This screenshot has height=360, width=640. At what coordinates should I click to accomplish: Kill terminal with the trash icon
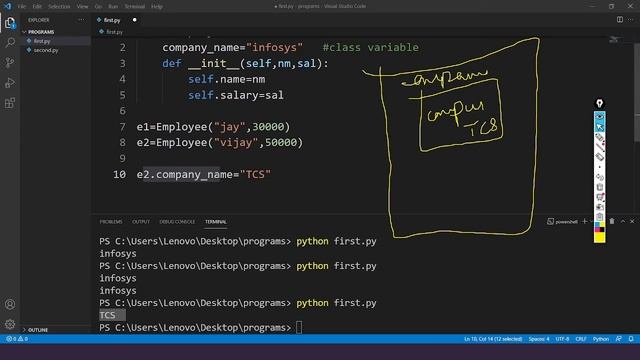[612, 221]
